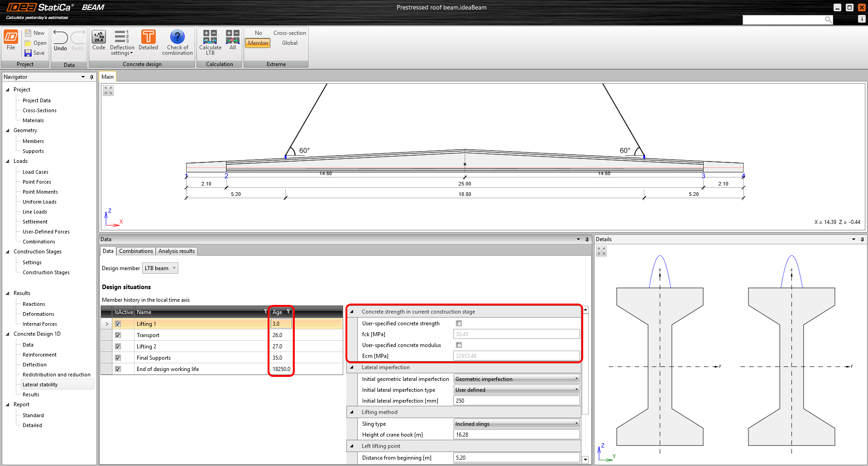This screenshot has height=466, width=868.
Task: Switch to the Analysis results tab
Action: click(x=176, y=251)
